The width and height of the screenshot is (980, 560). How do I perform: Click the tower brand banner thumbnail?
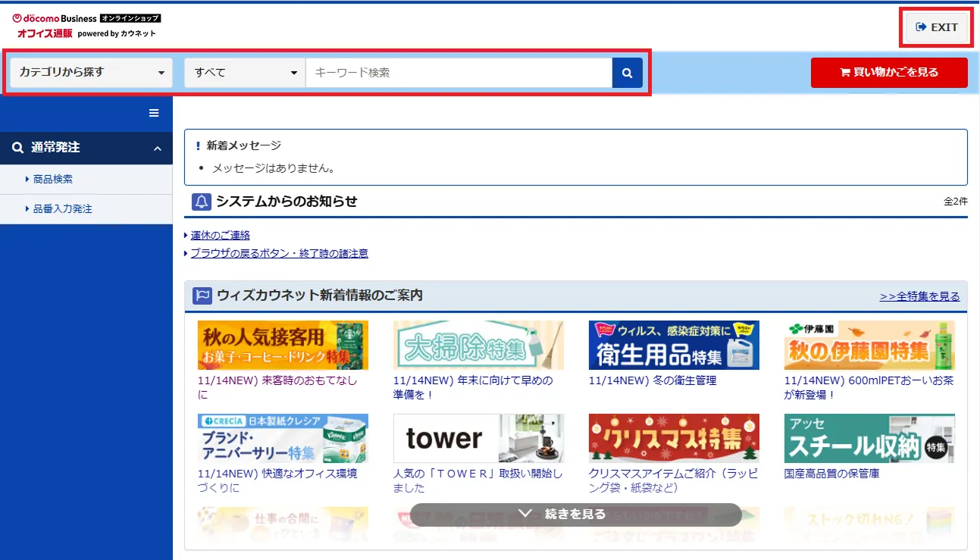pos(478,438)
